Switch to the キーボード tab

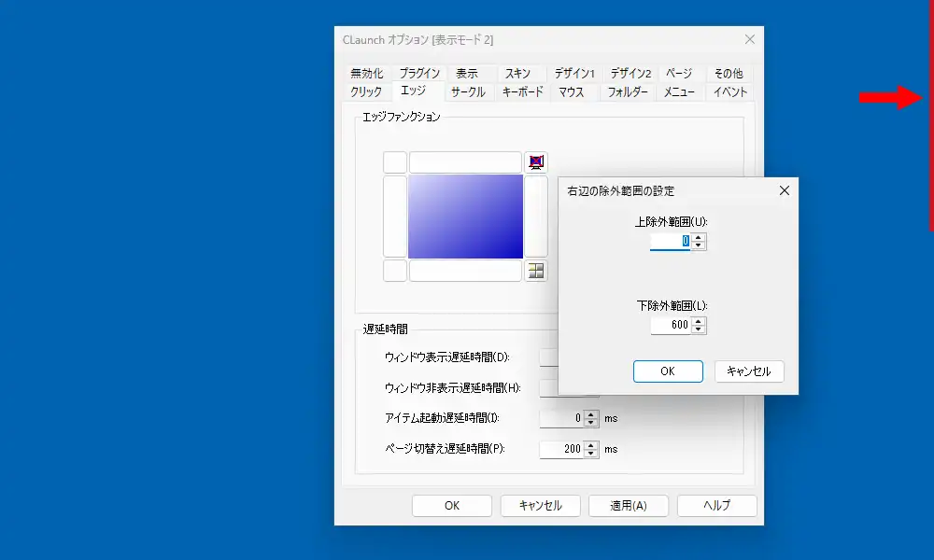point(522,91)
